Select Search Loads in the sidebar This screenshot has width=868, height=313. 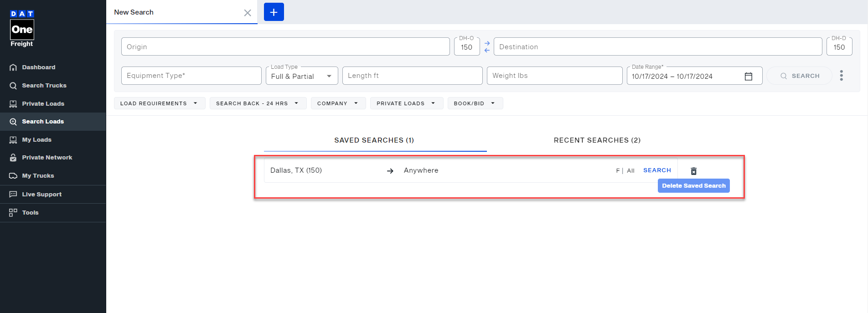53,122
